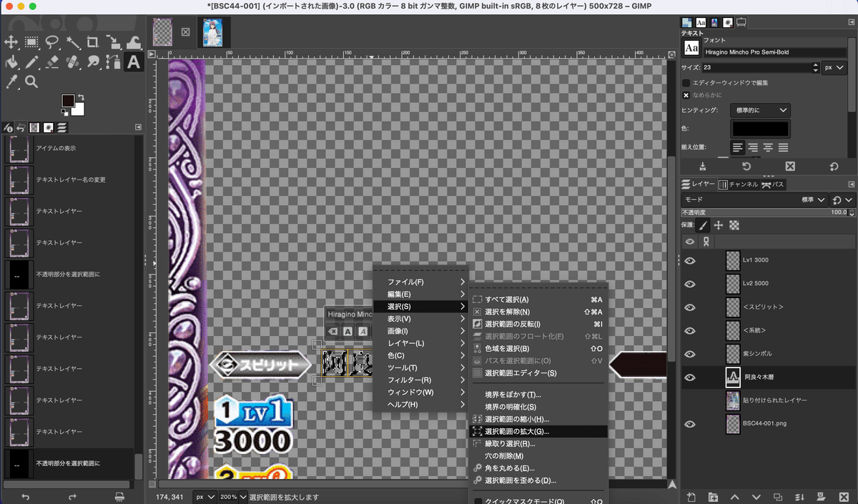Toggle lock pixels brush icon in 保護

[x=704, y=225]
